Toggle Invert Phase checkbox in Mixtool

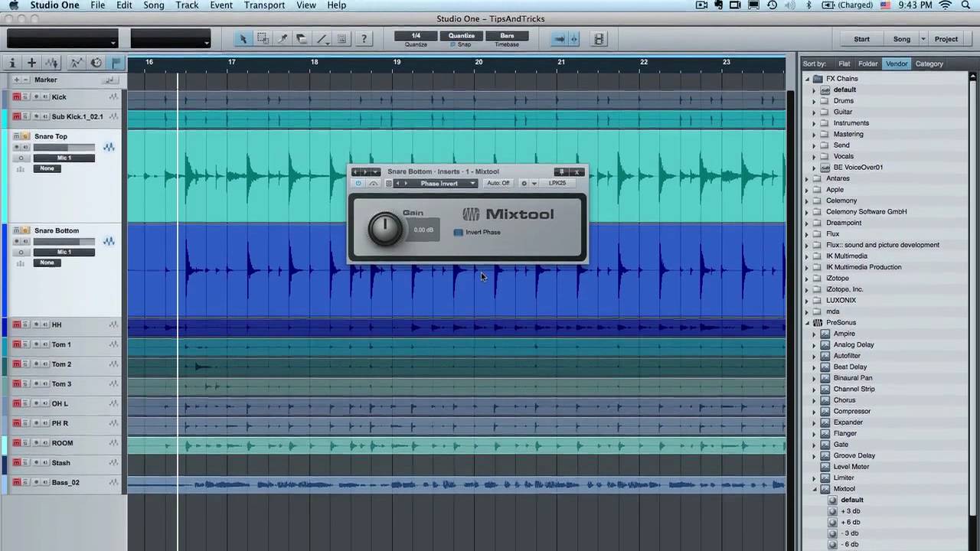(x=459, y=232)
